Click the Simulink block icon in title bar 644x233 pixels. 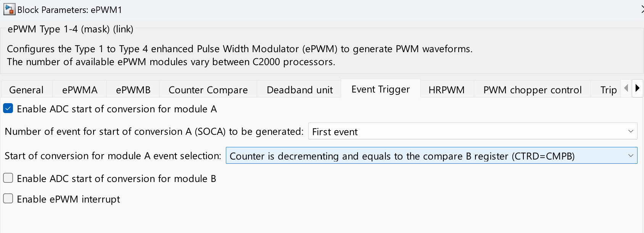(x=9, y=10)
